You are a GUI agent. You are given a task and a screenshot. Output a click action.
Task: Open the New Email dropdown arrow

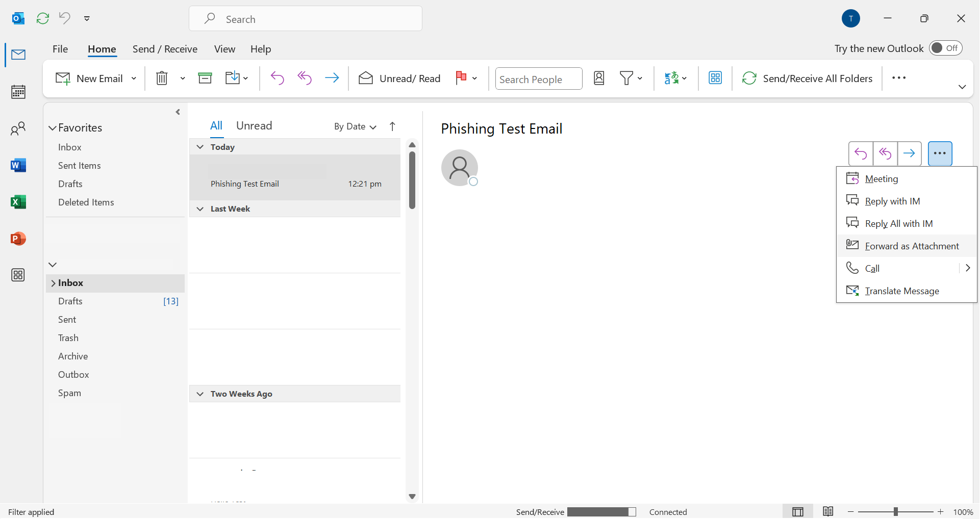pyautogui.click(x=134, y=79)
